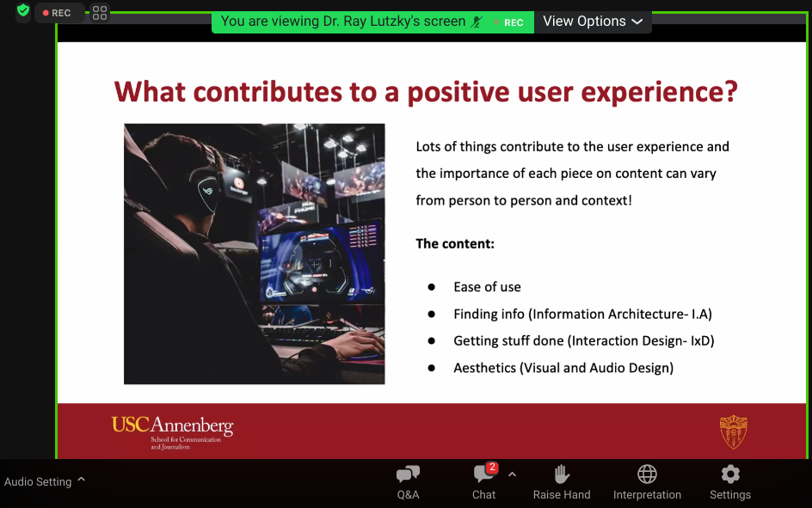Click the green REC badge in the sharing banner
This screenshot has width=812, height=508.
[513, 22]
